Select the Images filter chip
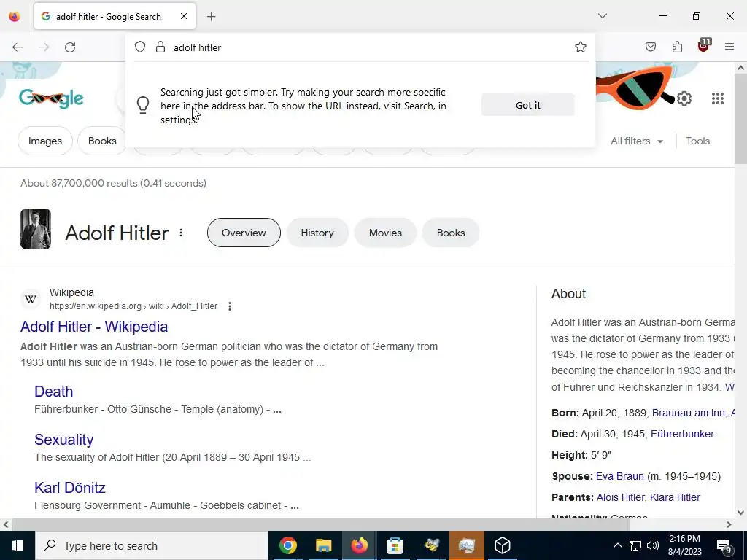This screenshot has height=560, width=747. (x=45, y=141)
